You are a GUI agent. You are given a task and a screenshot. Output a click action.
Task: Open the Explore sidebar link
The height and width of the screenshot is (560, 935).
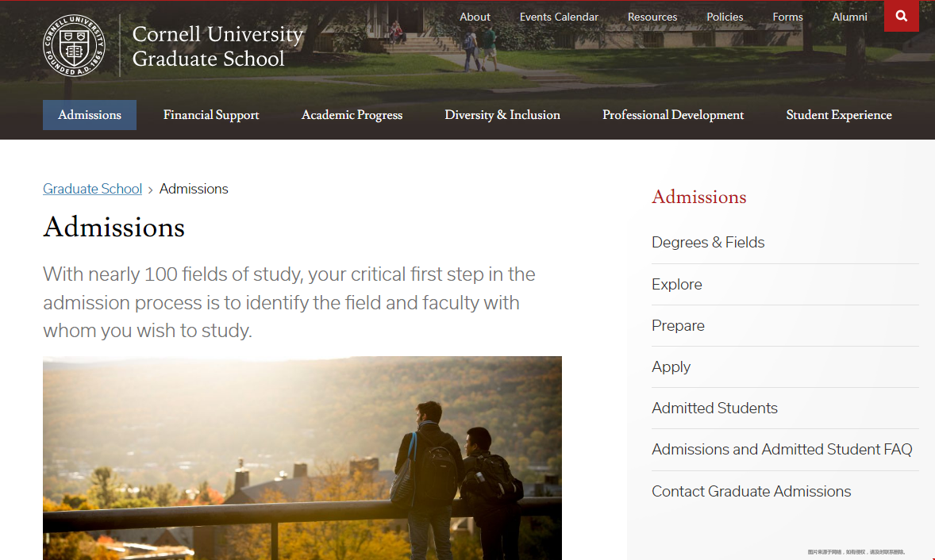677,285
